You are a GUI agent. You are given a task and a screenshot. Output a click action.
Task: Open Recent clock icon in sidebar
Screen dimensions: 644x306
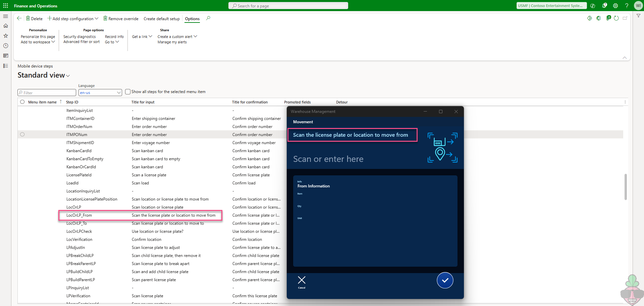point(6,46)
